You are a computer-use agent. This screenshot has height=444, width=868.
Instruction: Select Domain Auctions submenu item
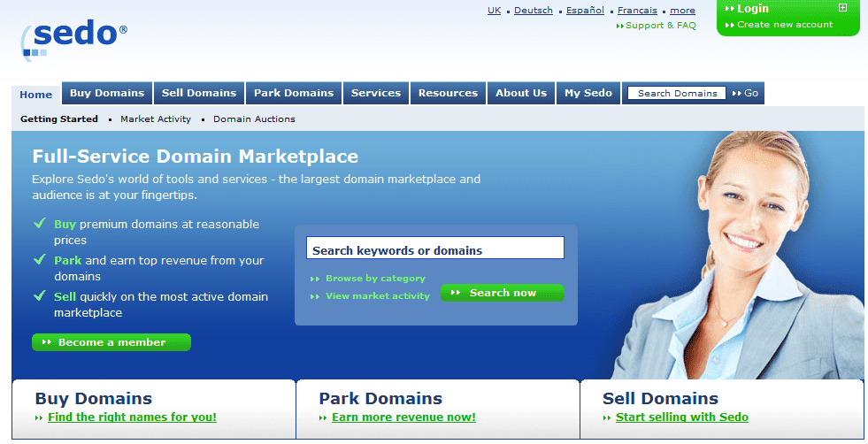(x=254, y=119)
